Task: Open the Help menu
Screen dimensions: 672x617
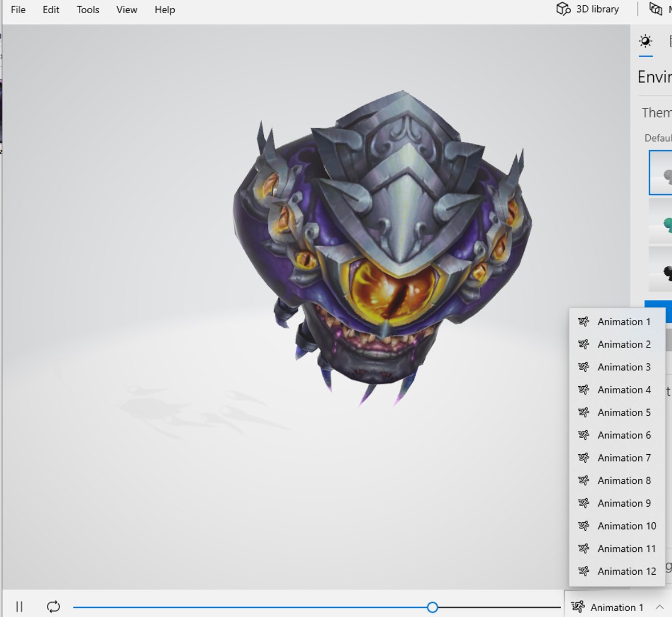Action: (x=165, y=10)
